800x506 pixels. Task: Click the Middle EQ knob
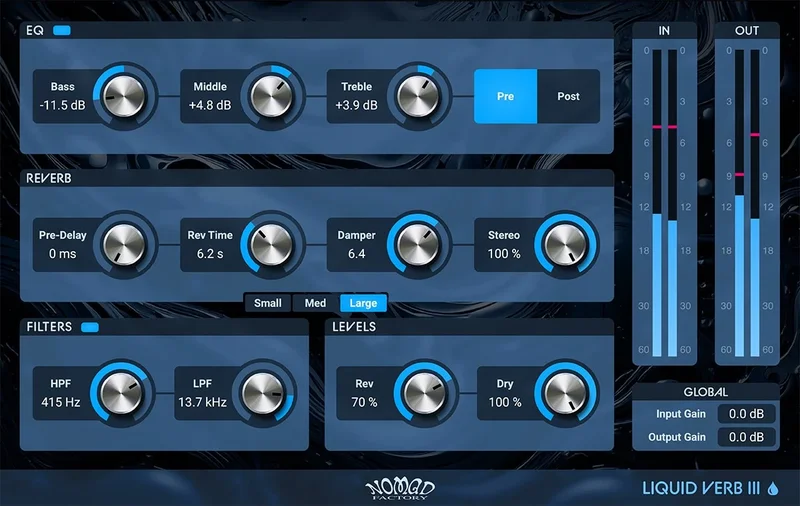coord(271,96)
